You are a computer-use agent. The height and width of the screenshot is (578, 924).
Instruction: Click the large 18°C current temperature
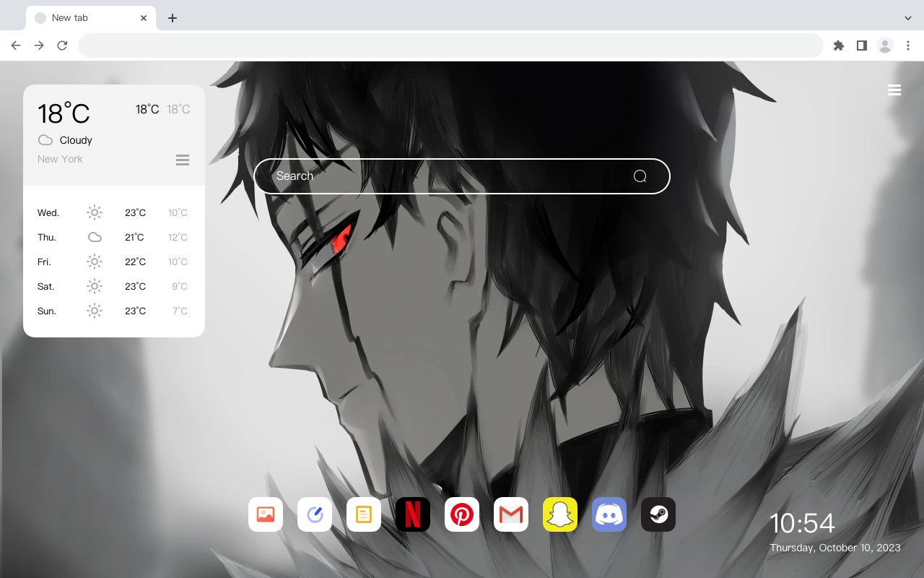click(x=64, y=113)
